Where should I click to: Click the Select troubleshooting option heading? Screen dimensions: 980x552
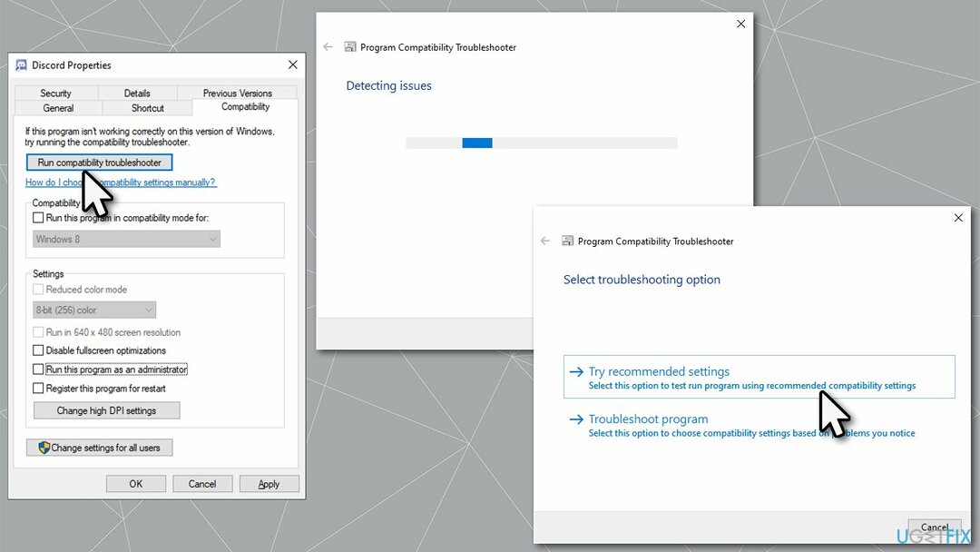pos(642,280)
